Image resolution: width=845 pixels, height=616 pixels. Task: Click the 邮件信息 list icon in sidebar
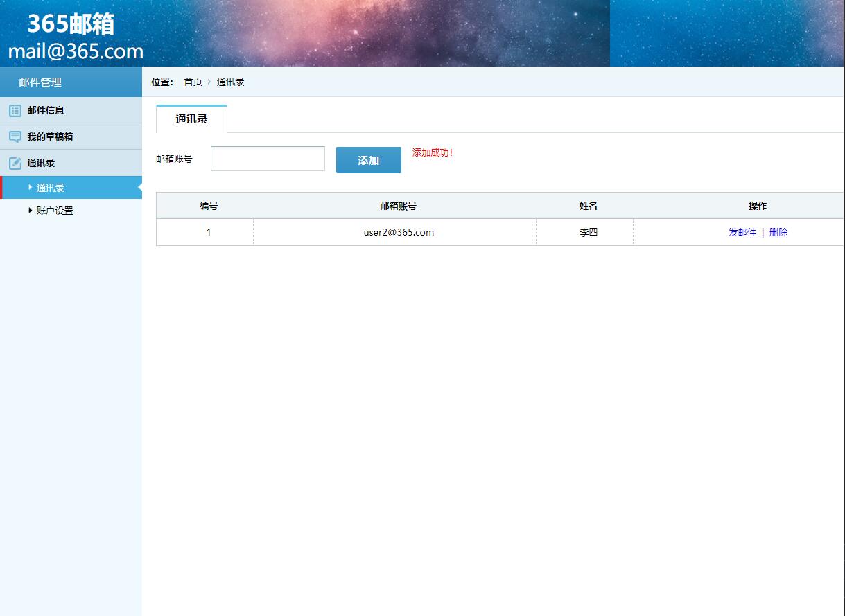click(x=15, y=109)
